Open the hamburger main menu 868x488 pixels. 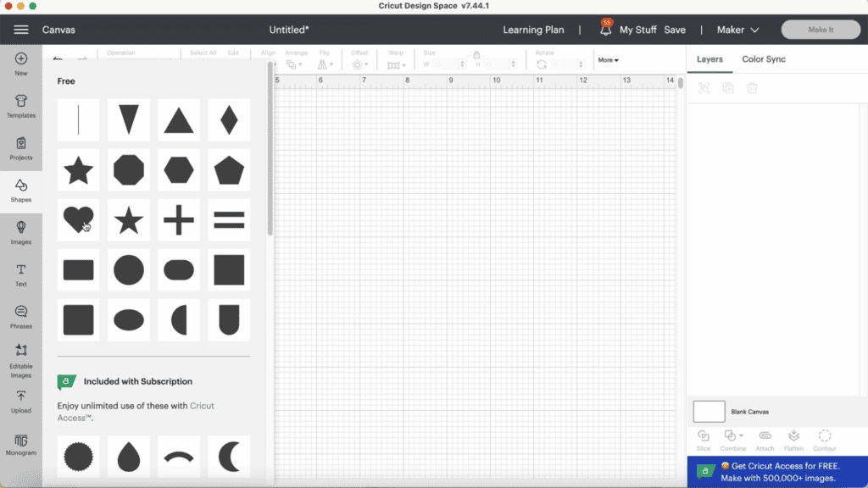coord(21,30)
